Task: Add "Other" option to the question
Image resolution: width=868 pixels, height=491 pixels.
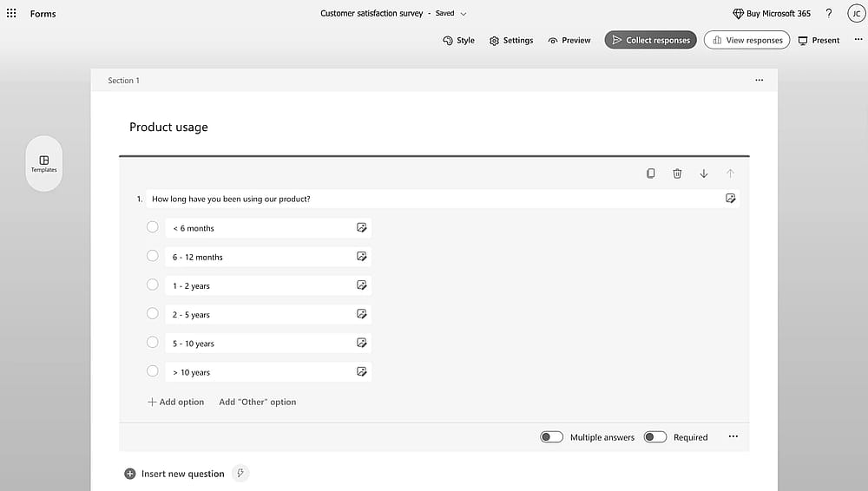Action: click(258, 402)
